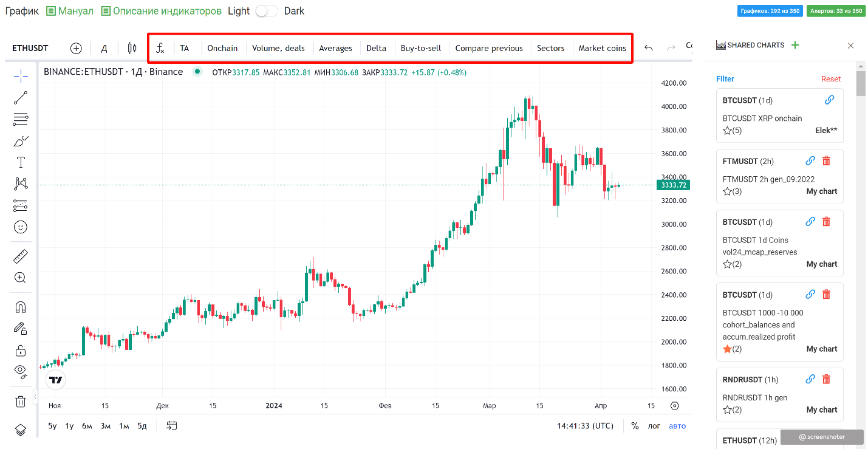
Task: Toggle hide all drawings eye icon
Action: pyautogui.click(x=21, y=371)
